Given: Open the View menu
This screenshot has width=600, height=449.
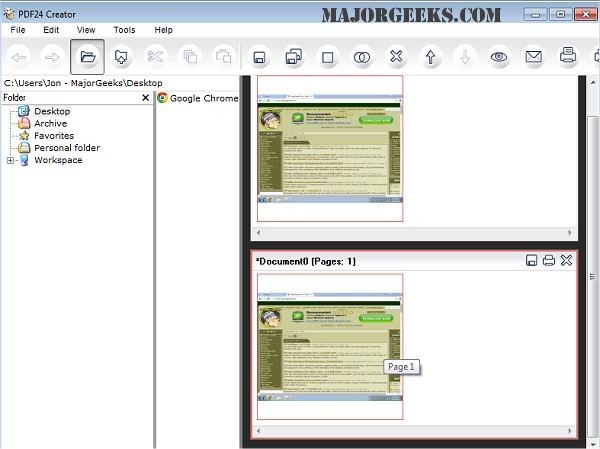Looking at the screenshot, I should pyautogui.click(x=86, y=30).
